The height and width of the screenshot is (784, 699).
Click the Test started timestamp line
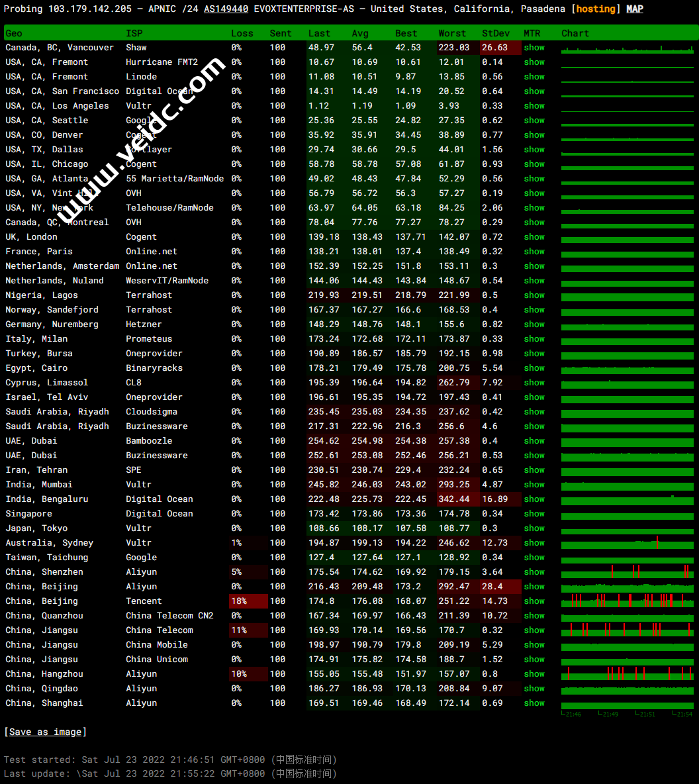click(171, 759)
